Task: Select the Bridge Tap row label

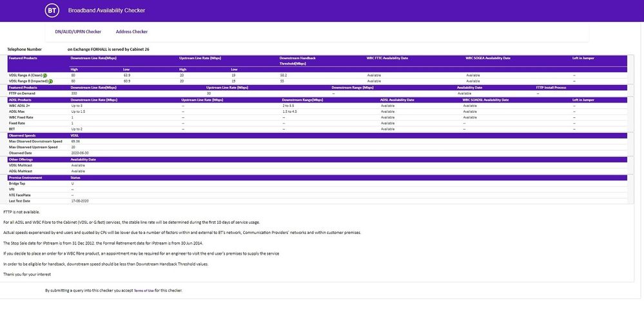Action: pyautogui.click(x=17, y=183)
